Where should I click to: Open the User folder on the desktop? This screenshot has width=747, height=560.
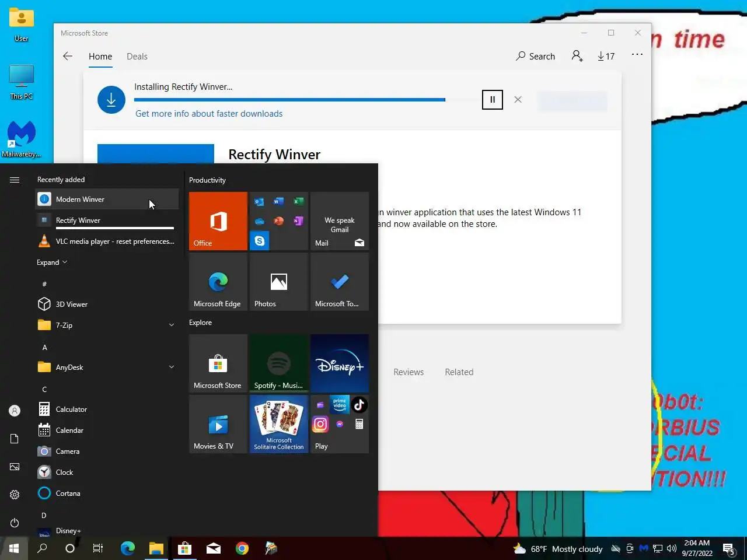click(x=22, y=25)
